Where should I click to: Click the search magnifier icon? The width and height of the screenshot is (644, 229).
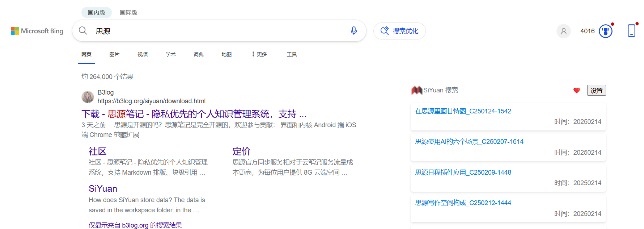(83, 31)
